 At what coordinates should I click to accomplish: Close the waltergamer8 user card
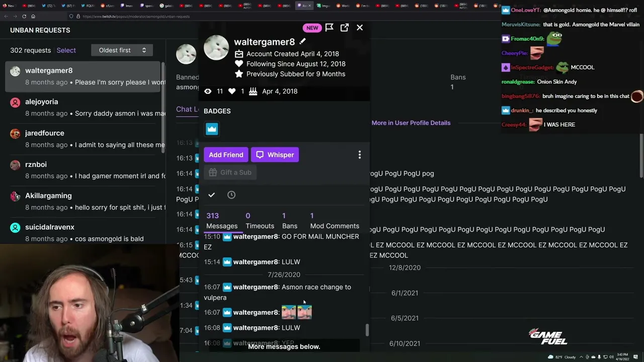point(360,28)
